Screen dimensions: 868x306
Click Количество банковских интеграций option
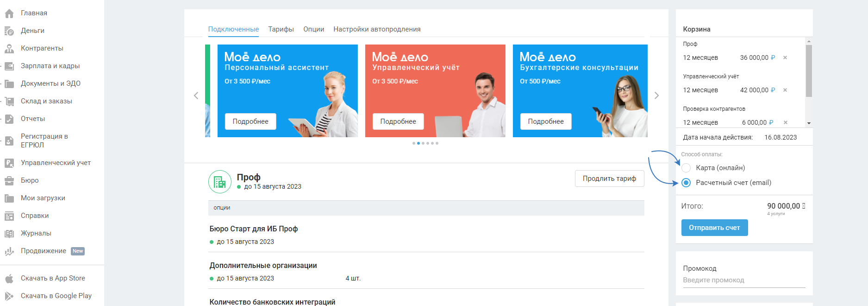pos(272,302)
